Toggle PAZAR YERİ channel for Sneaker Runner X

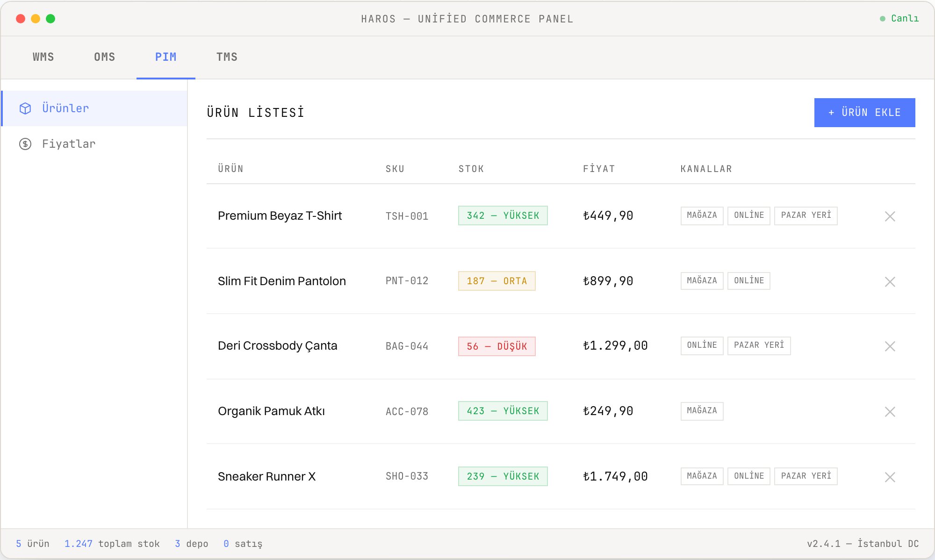tap(806, 476)
